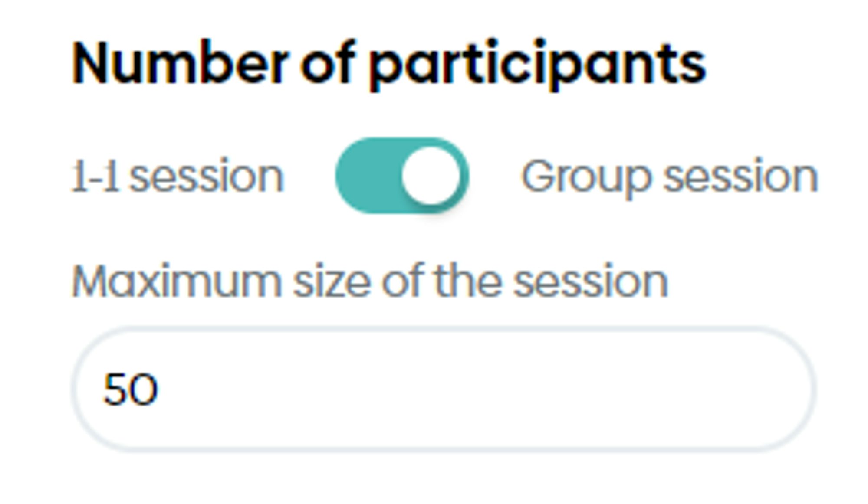Select the Group session label
This screenshot has height=504, width=868.
[670, 178]
